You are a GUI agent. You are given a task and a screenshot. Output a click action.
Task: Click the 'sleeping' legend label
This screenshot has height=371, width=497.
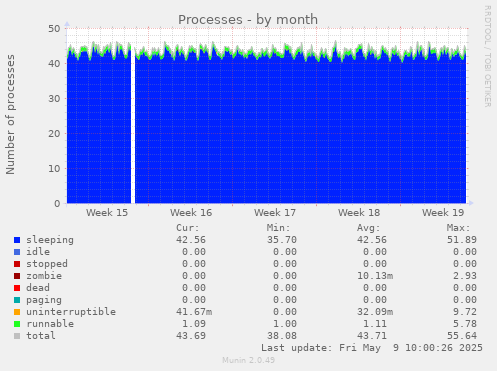coord(50,240)
